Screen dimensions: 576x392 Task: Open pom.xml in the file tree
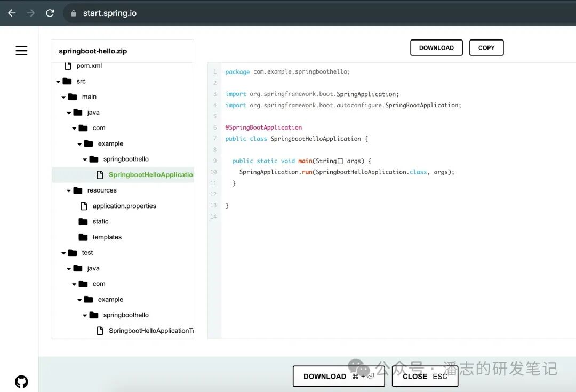click(x=89, y=66)
